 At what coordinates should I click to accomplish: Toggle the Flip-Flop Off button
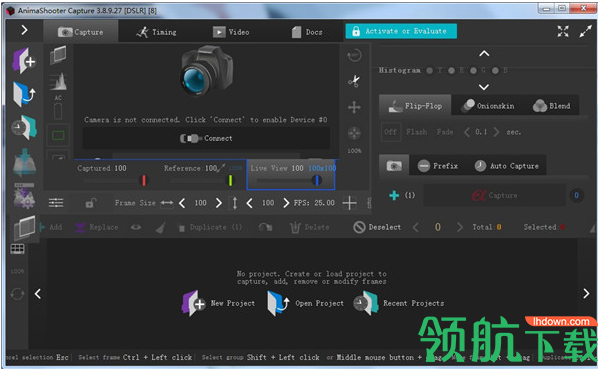(x=391, y=132)
